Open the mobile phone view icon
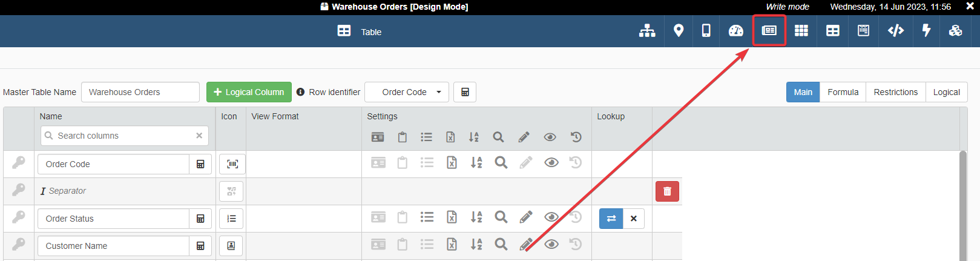Viewport: 980px width, 261px height. [x=706, y=31]
